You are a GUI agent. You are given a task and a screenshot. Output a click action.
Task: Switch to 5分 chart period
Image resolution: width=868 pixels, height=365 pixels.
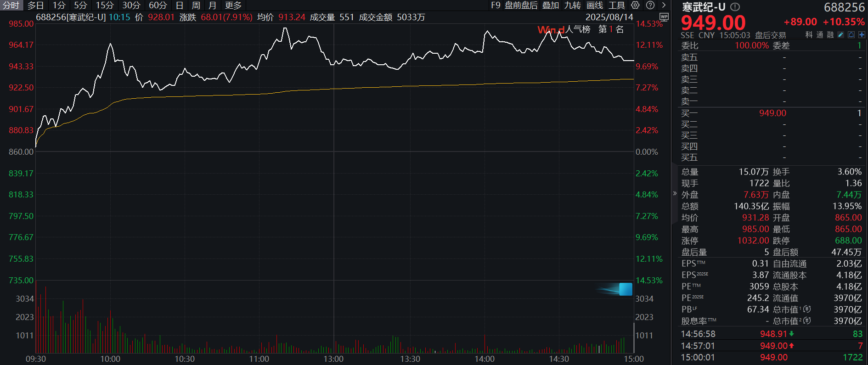tap(80, 5)
